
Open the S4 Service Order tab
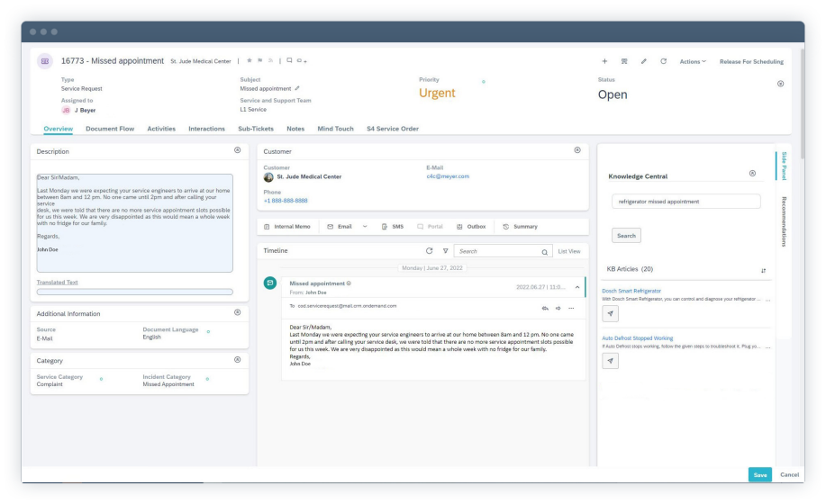392,129
